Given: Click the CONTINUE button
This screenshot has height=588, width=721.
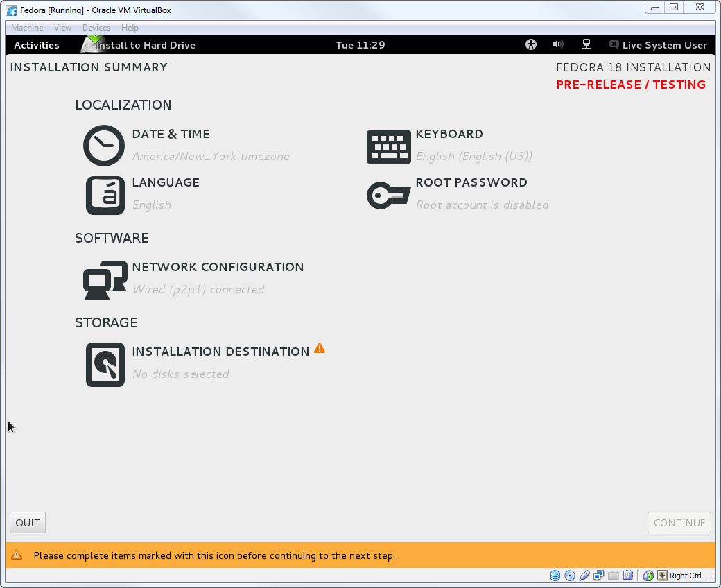Looking at the screenshot, I should [679, 522].
